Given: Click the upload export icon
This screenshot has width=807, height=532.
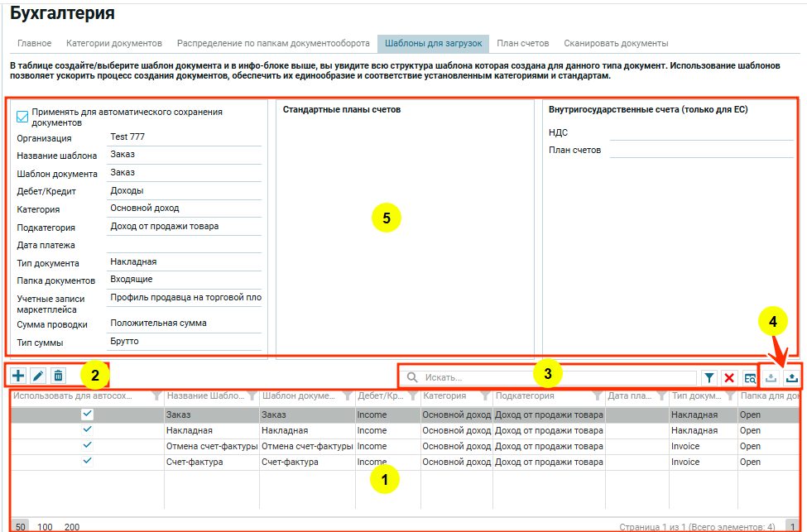Looking at the screenshot, I should pyautogui.click(x=792, y=377).
